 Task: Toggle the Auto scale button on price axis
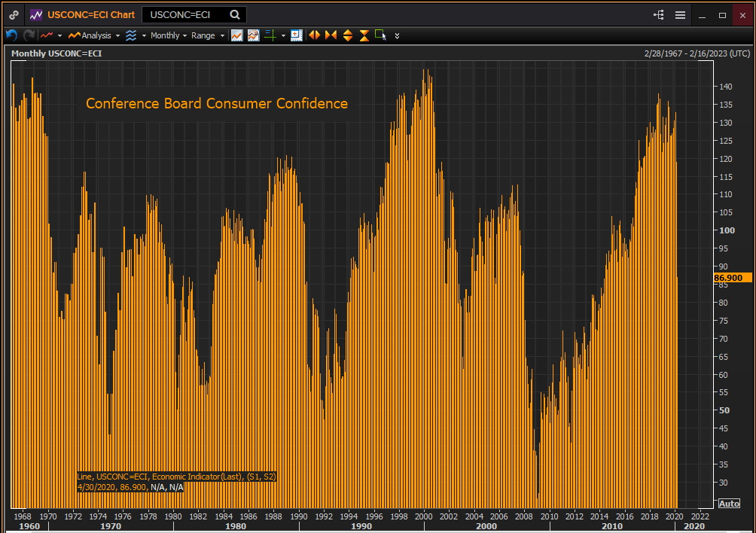coord(729,503)
